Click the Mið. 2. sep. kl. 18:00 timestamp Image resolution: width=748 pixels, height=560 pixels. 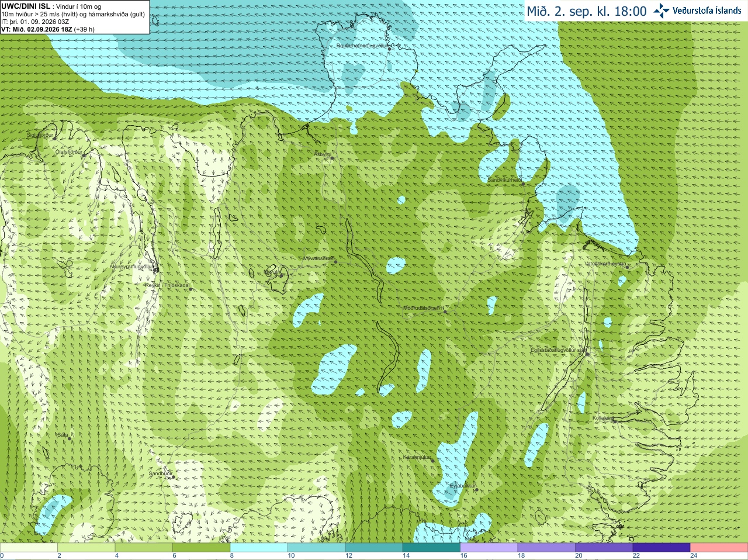pos(587,11)
